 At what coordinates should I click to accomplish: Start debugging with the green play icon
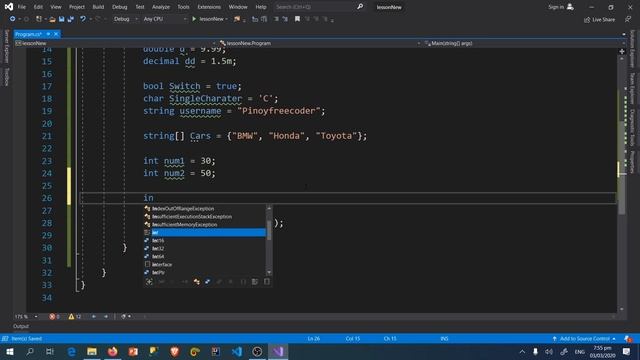click(194, 19)
